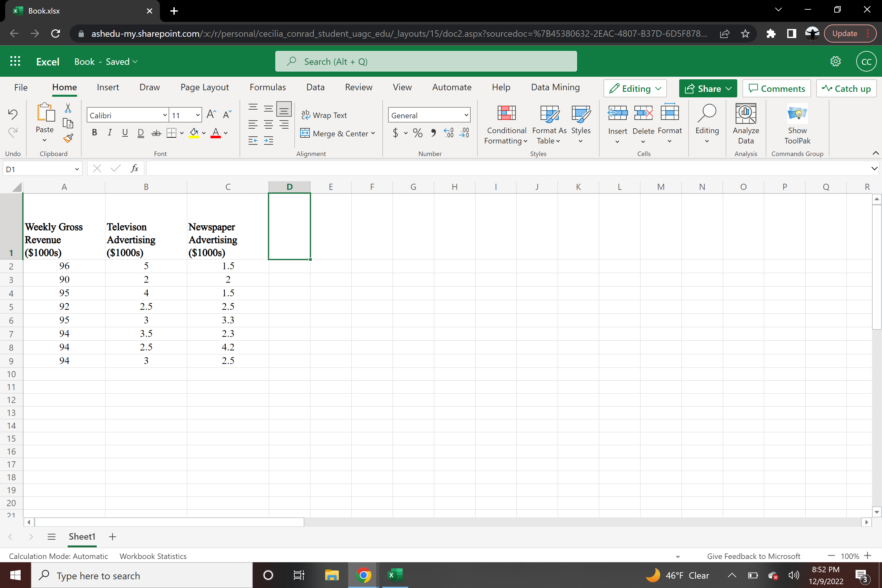Click the Cut scissors icon
Viewport: 882px width, 588px height.
click(x=68, y=108)
